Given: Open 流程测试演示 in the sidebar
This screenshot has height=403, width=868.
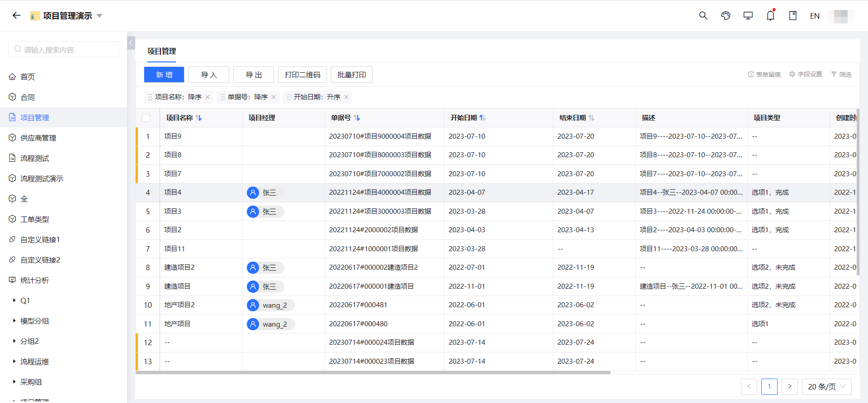Looking at the screenshot, I should click(42, 178).
